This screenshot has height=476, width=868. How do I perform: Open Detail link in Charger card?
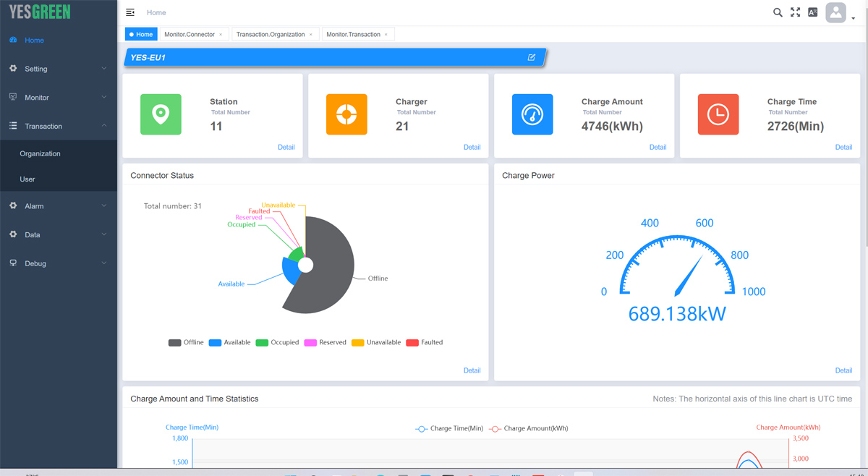pyautogui.click(x=472, y=147)
